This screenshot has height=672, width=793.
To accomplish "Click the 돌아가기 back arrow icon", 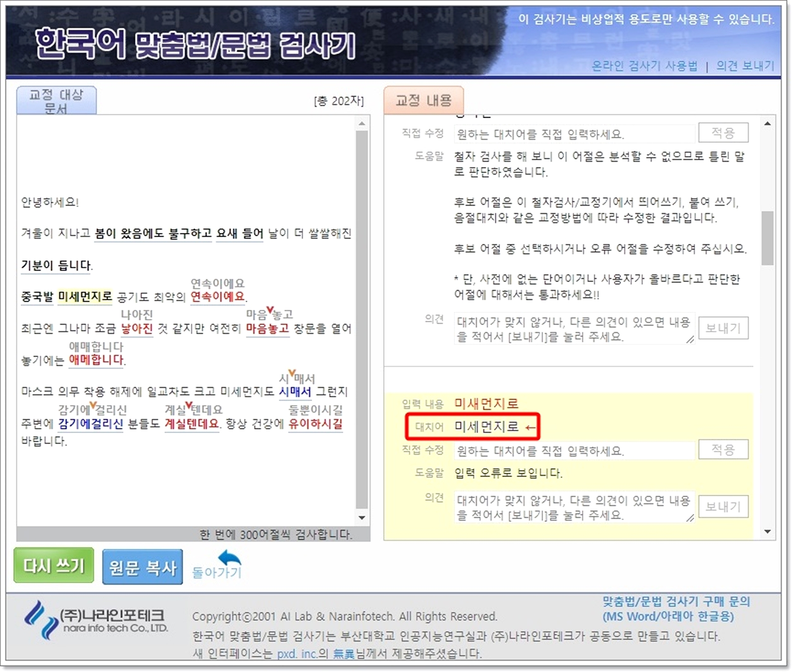I will [x=229, y=558].
